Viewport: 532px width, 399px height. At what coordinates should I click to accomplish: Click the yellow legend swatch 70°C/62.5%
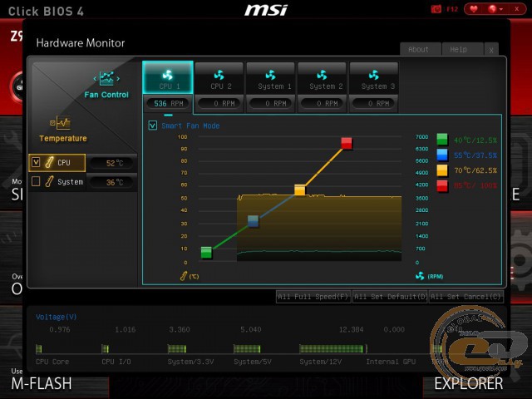click(442, 170)
